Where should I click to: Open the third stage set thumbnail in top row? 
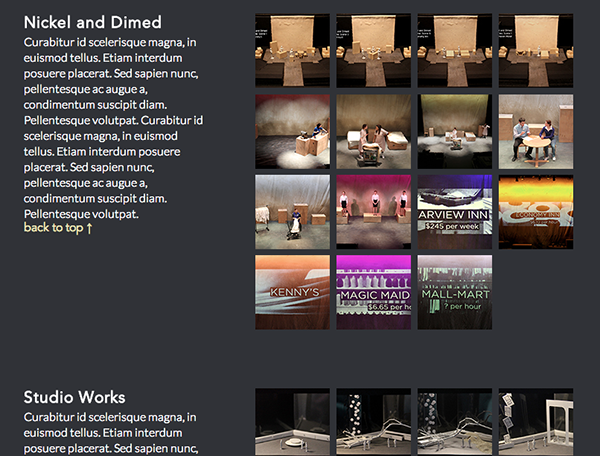pos(454,50)
